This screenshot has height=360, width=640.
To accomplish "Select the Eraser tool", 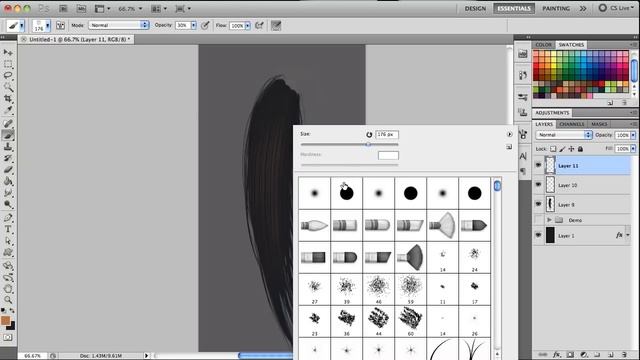I will (8, 169).
